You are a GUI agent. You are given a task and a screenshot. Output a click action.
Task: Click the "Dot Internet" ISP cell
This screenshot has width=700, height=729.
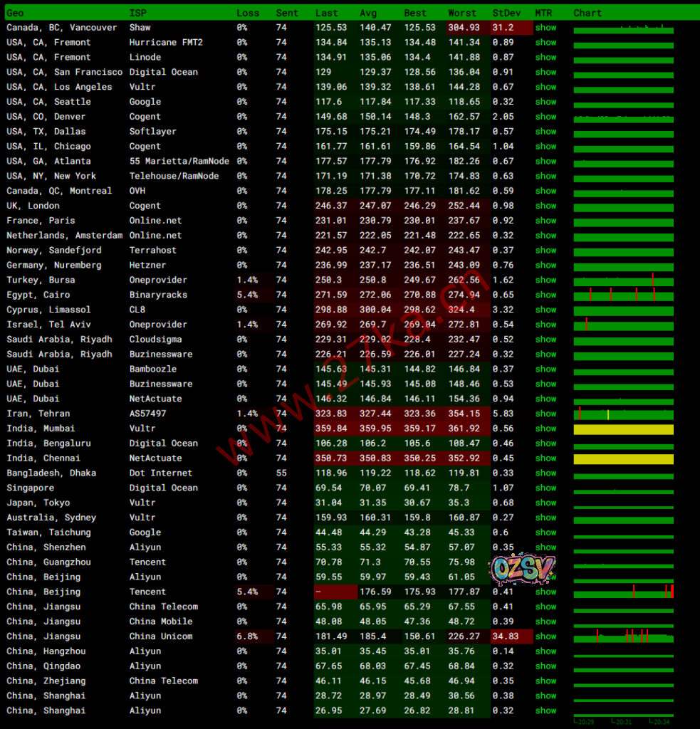[x=160, y=473]
